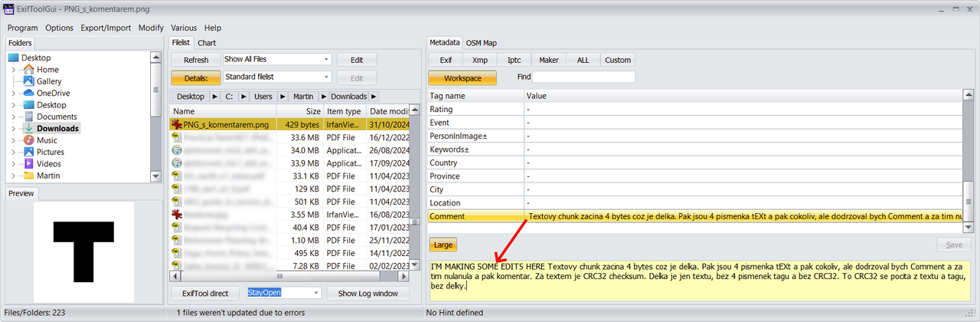Viewport: 980px width, 322px height.
Task: Select the Custom metadata button
Action: pyautogui.click(x=618, y=60)
